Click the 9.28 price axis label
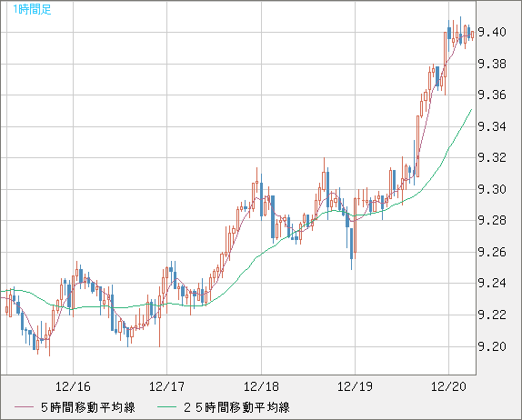The width and height of the screenshot is (522, 420). 492,220
